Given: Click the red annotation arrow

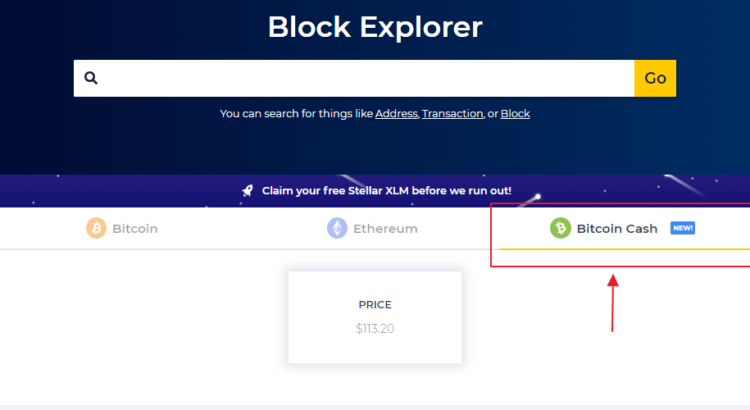Looking at the screenshot, I should [613, 302].
